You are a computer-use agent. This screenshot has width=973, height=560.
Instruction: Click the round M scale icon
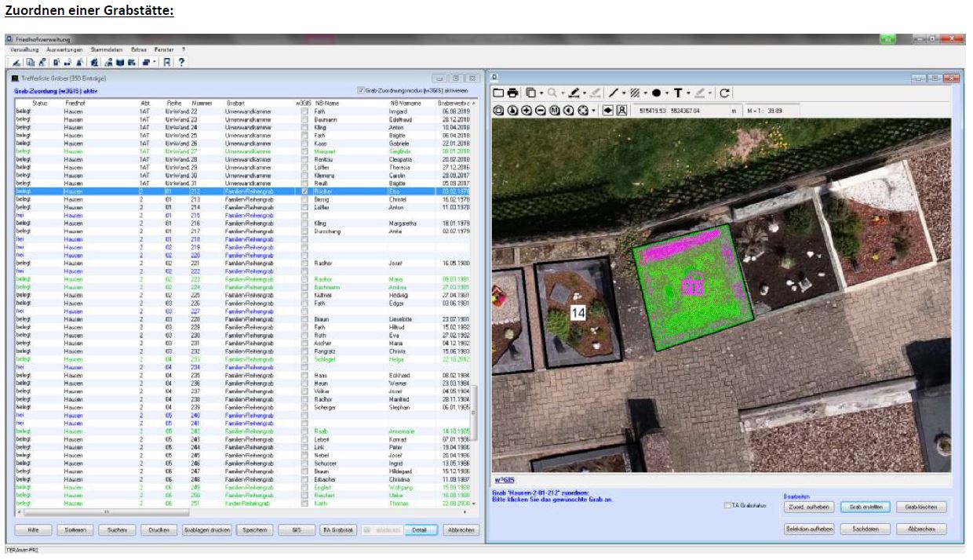[555, 111]
